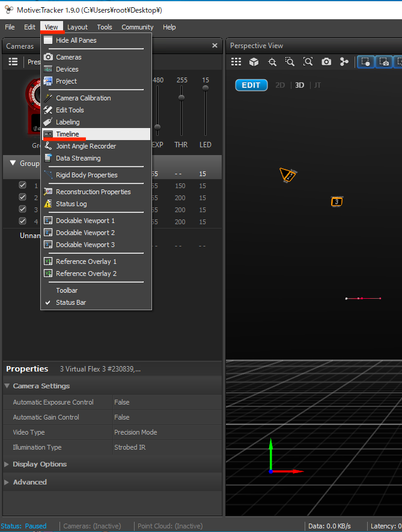Open the Tools menu
The height and width of the screenshot is (532, 402).
click(x=105, y=27)
